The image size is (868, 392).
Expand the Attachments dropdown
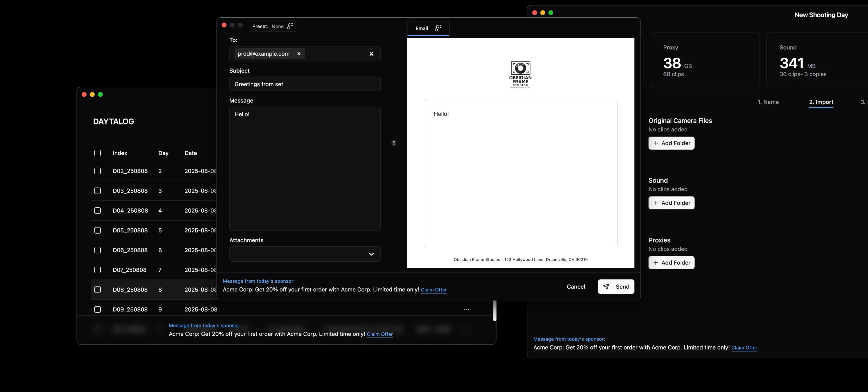(371, 254)
